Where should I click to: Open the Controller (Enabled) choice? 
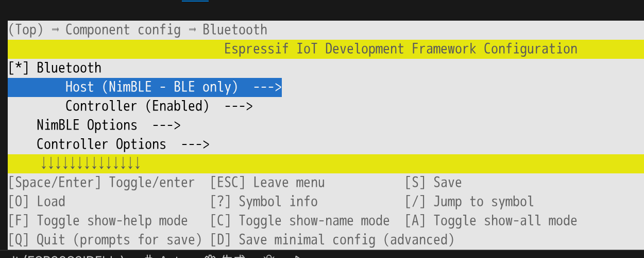point(159,106)
